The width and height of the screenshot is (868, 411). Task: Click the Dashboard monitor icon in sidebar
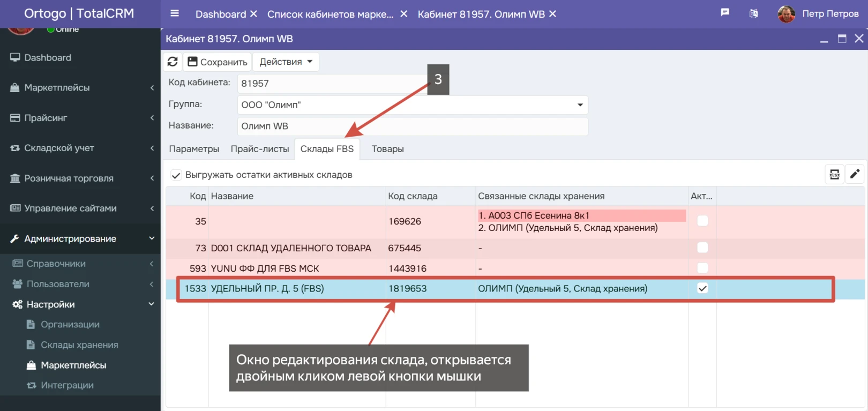click(15, 57)
